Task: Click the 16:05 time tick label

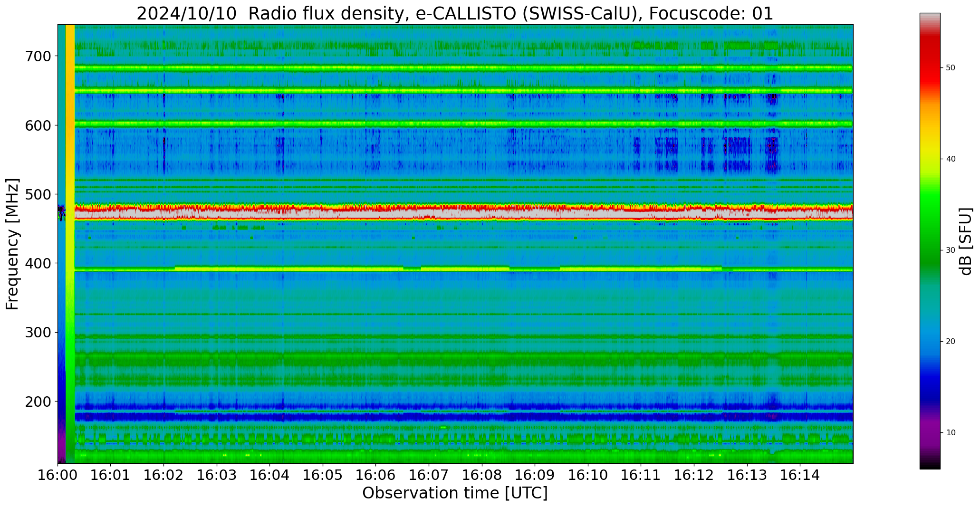Action: 323,475
